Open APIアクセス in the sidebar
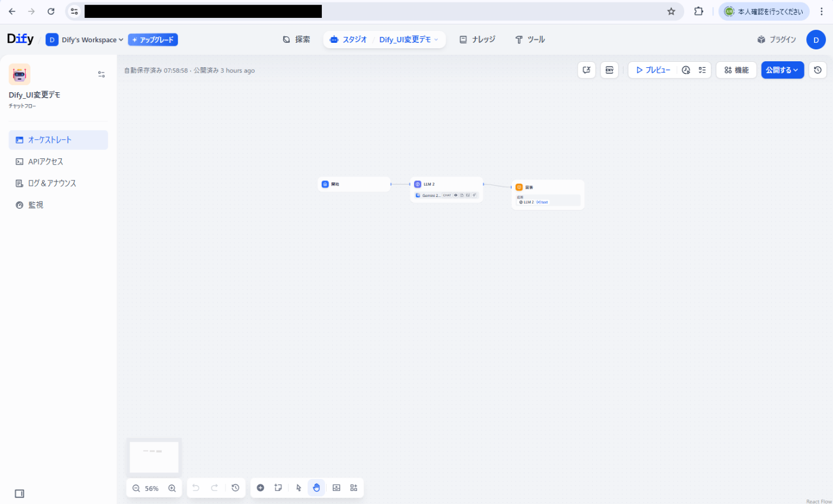Image resolution: width=833 pixels, height=504 pixels. tap(58, 161)
